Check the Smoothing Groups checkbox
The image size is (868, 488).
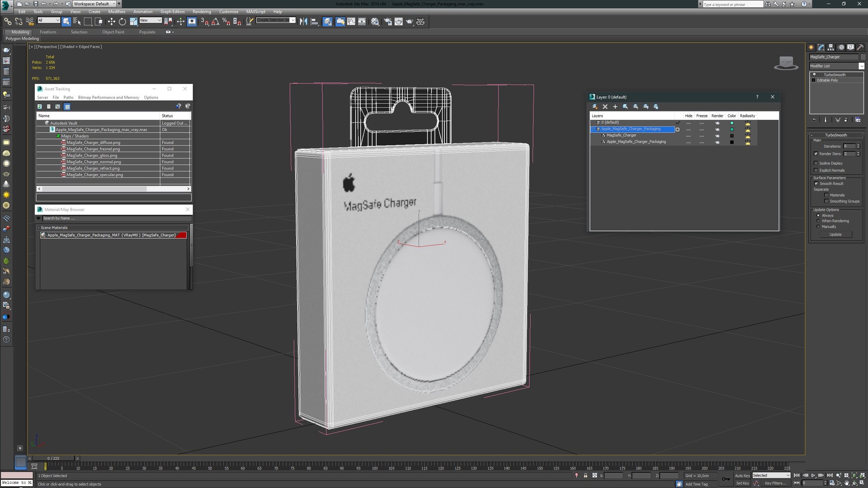point(826,201)
